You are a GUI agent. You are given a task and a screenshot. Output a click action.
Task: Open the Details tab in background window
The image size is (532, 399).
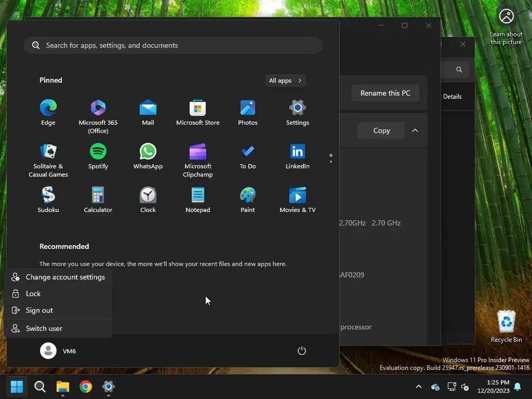(453, 97)
